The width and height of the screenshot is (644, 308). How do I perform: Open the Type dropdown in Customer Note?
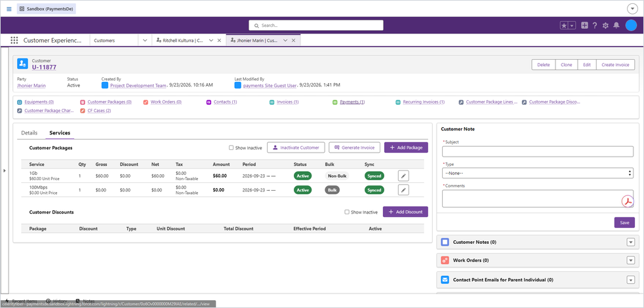[538, 173]
